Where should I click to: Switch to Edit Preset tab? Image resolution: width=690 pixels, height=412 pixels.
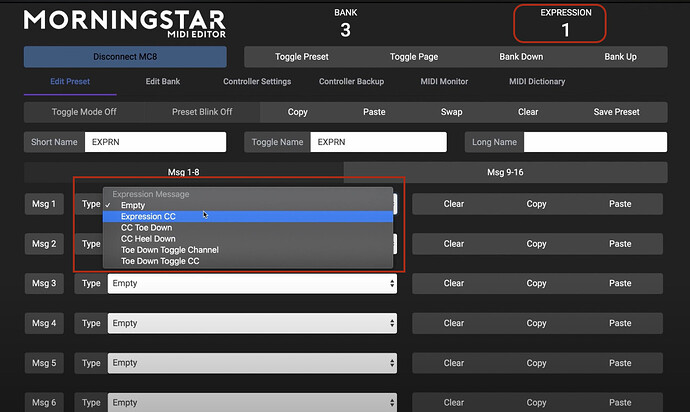tap(70, 81)
